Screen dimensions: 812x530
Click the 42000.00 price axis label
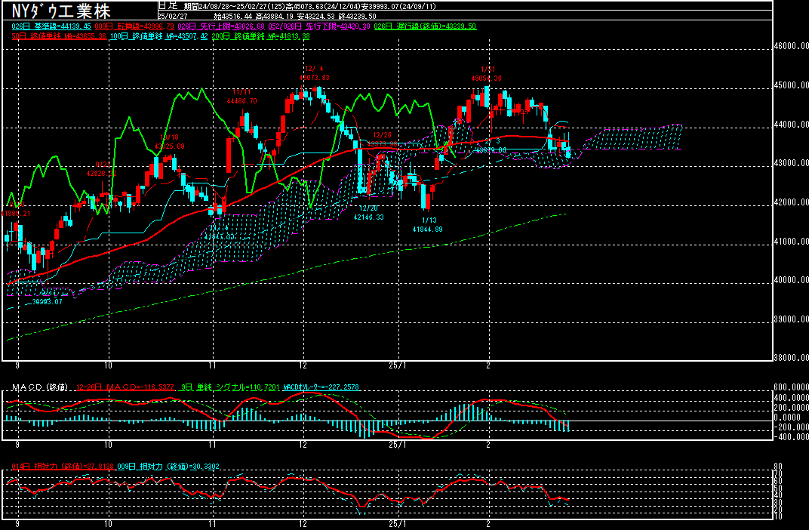coord(792,202)
